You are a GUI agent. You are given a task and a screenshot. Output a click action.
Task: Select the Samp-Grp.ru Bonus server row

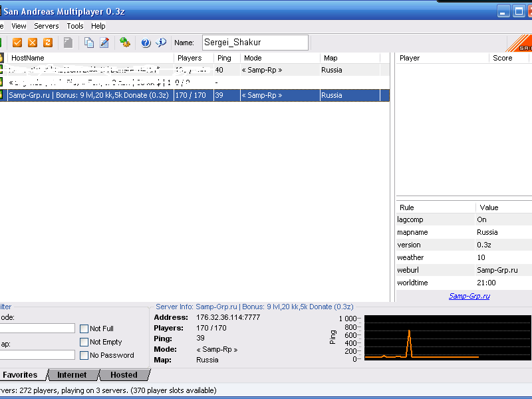[195, 95]
